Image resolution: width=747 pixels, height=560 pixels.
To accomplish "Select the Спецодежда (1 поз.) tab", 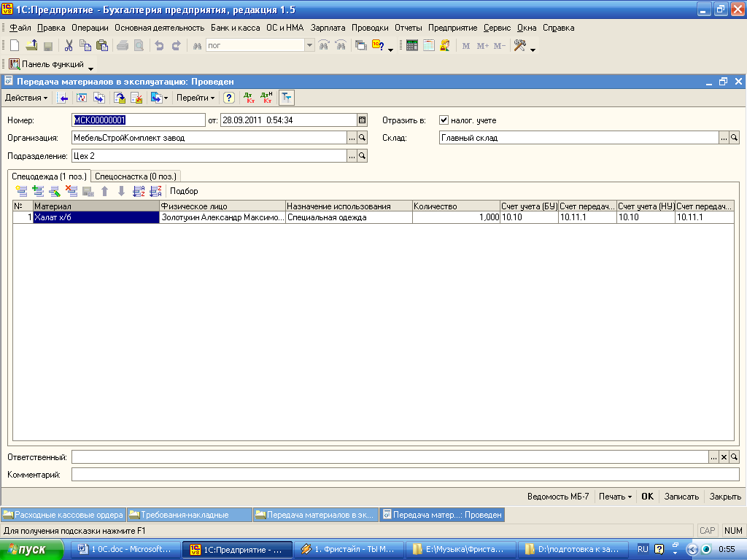I will click(49, 176).
